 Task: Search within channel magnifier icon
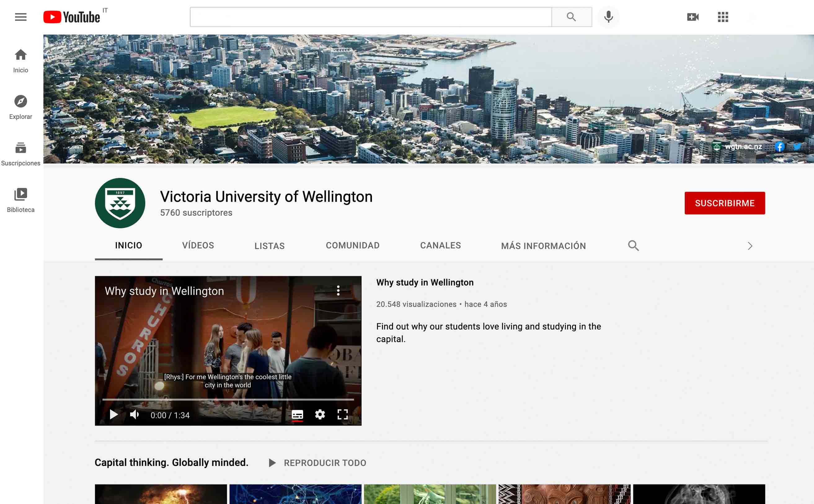pyautogui.click(x=633, y=246)
